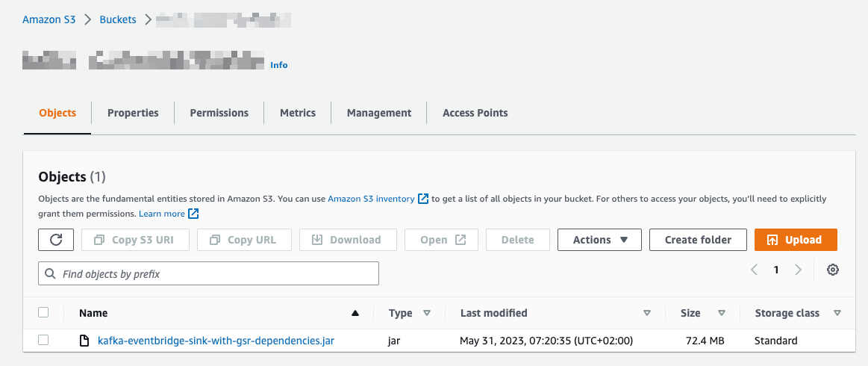Screen dimensions: 868x366
Task: Click page number 1 in pagination
Action: 776,270
